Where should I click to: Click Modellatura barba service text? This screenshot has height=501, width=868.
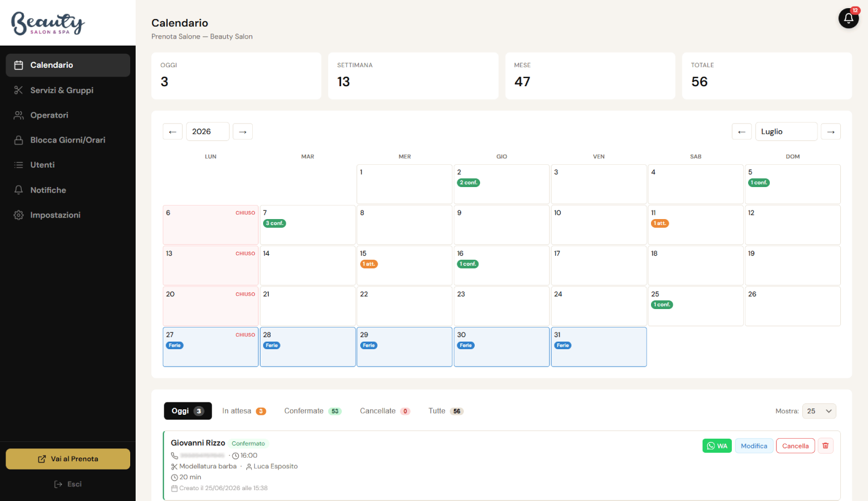(208, 466)
